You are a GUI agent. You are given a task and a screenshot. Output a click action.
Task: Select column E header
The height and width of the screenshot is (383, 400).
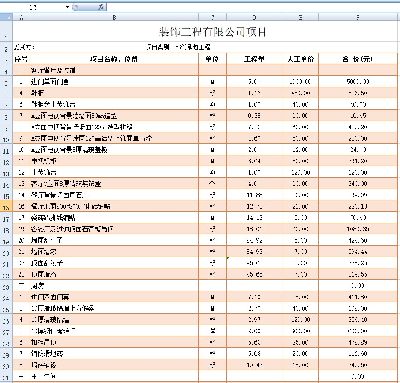[300, 17]
